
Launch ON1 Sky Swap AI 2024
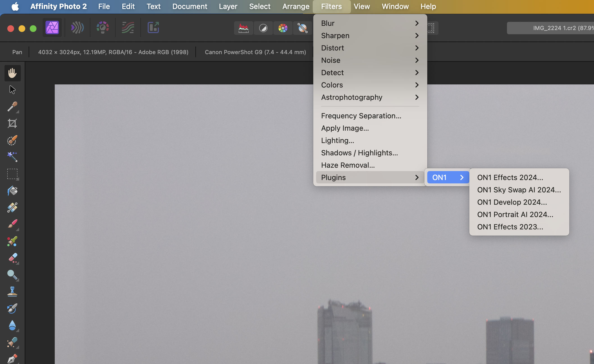tap(519, 190)
